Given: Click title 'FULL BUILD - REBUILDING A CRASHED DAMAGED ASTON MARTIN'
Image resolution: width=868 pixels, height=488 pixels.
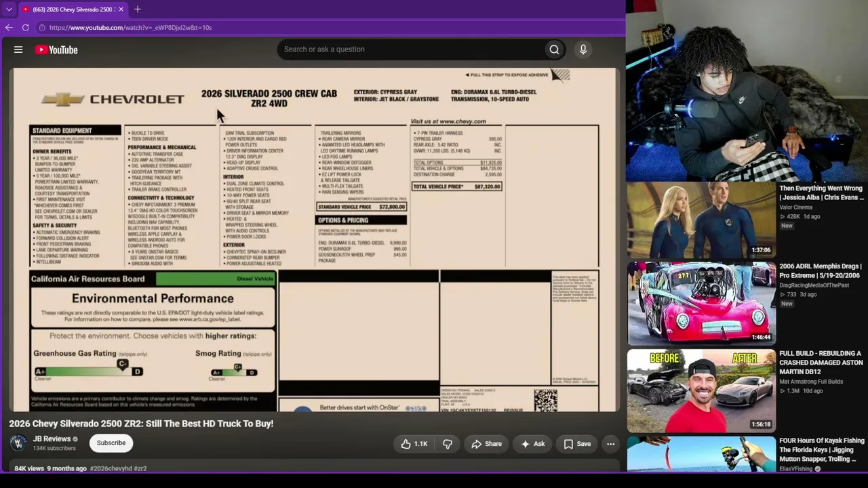Looking at the screenshot, I should (821, 363).
